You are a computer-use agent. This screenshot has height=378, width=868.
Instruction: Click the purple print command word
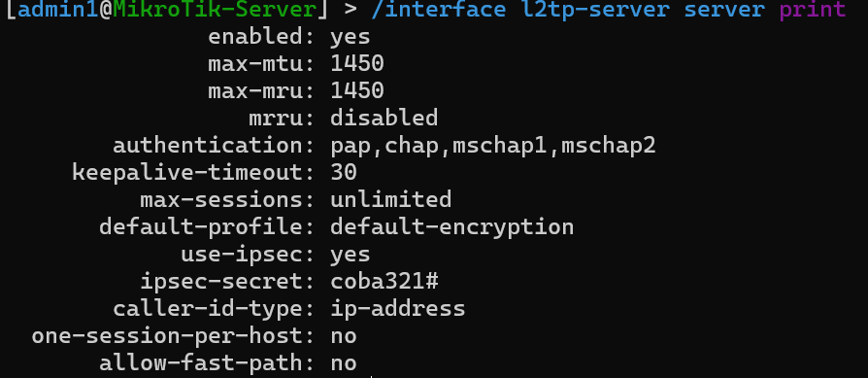812,10
